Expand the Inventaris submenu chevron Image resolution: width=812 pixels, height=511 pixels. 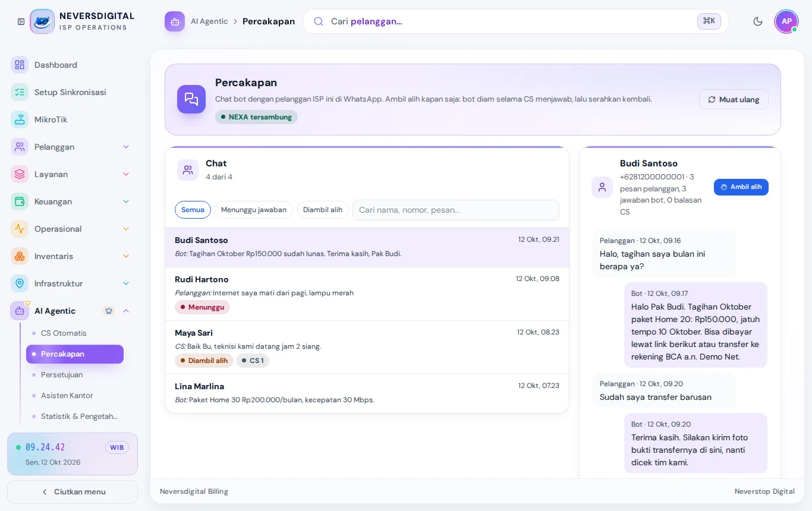[x=126, y=256]
